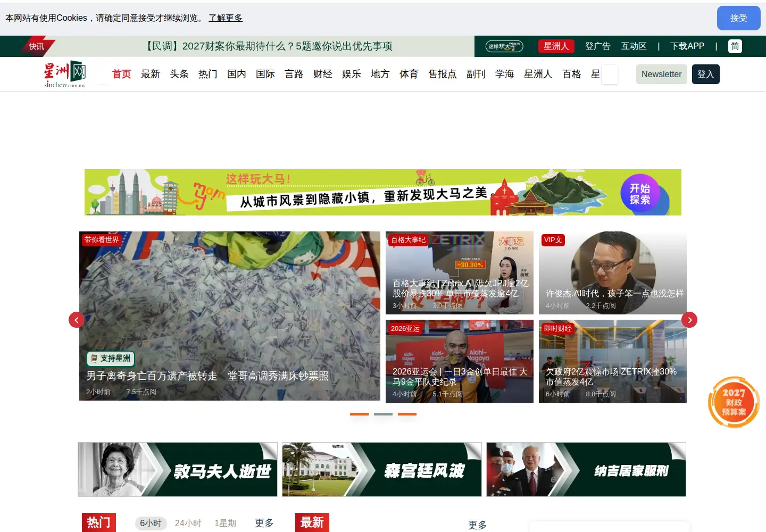Open 2026亚运会 gold medal story
This screenshot has height=532, width=766.
[x=460, y=361]
